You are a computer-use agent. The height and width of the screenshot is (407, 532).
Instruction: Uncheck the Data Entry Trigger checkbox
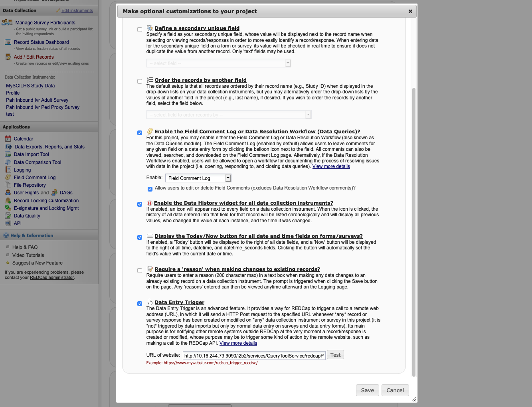140,304
